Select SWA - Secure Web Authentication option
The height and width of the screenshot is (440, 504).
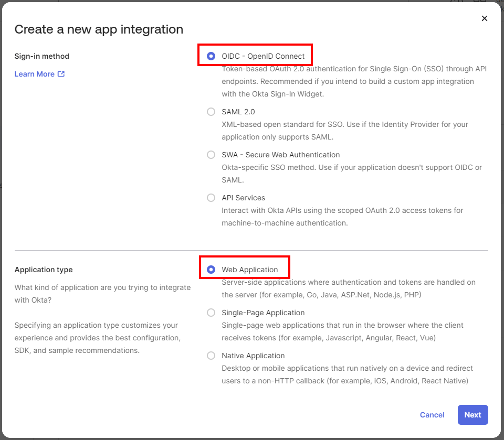click(211, 155)
